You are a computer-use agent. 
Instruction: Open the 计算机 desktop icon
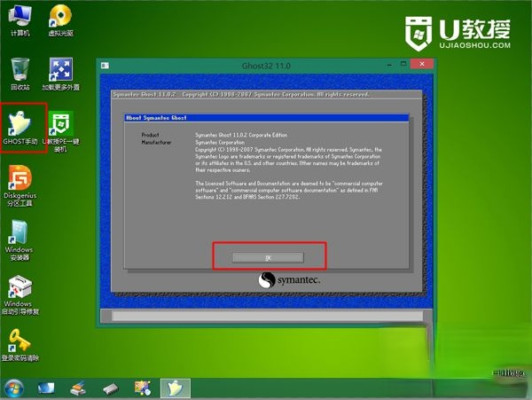point(20,21)
